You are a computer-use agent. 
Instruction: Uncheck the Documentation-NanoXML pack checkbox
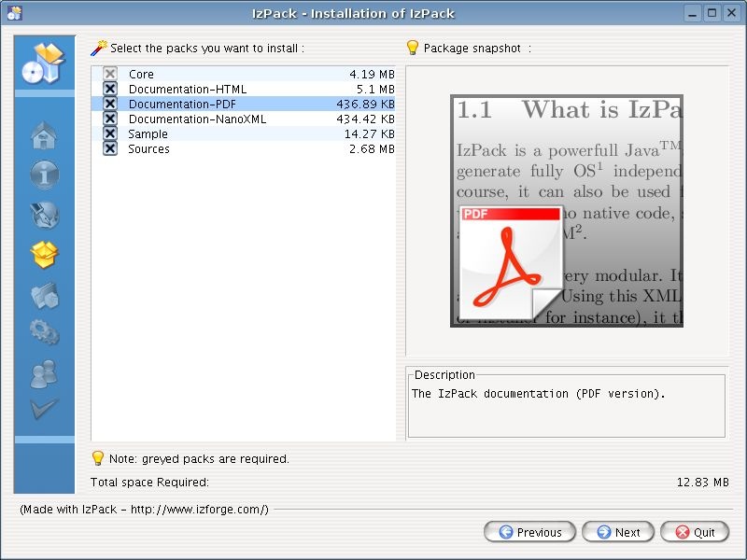tap(110, 119)
